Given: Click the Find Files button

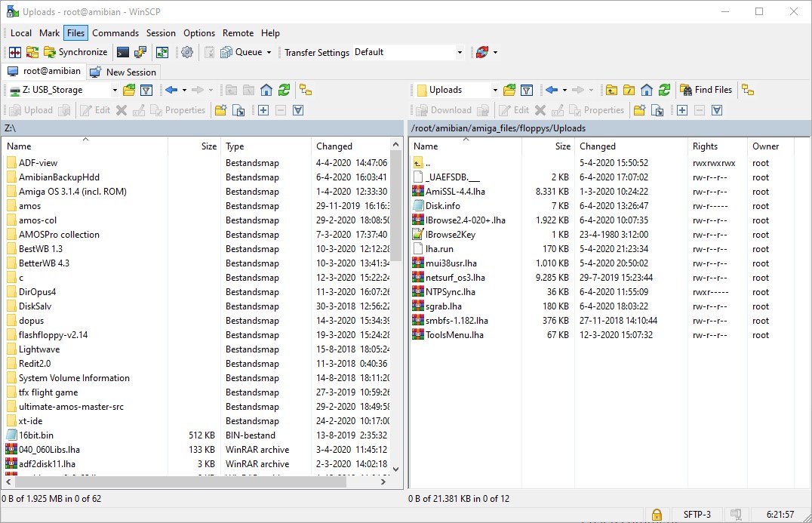Looking at the screenshot, I should point(706,90).
